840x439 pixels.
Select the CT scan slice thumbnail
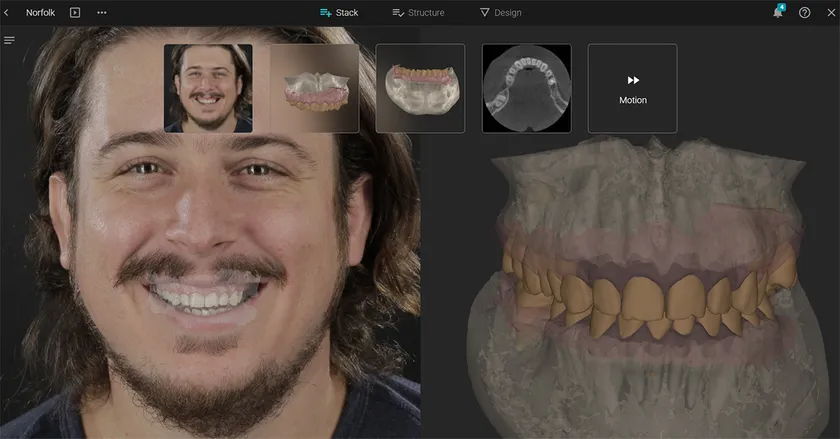coord(526,88)
